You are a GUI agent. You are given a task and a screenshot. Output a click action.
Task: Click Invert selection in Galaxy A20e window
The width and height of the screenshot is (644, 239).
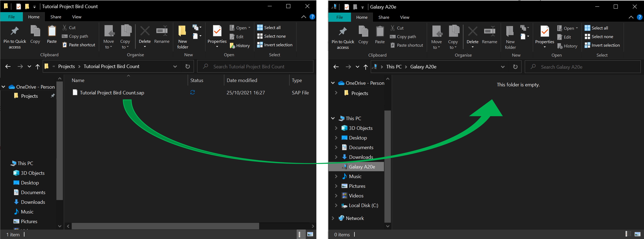(x=602, y=45)
